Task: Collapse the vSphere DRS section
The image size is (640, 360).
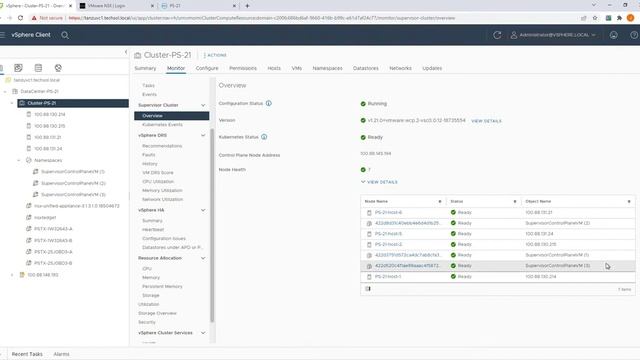Action: [x=203, y=135]
